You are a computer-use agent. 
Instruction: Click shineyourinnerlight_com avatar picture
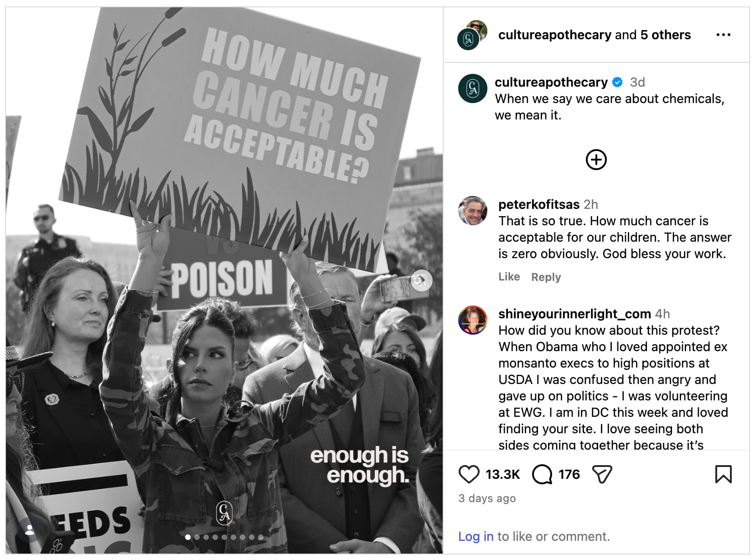pyautogui.click(x=473, y=320)
